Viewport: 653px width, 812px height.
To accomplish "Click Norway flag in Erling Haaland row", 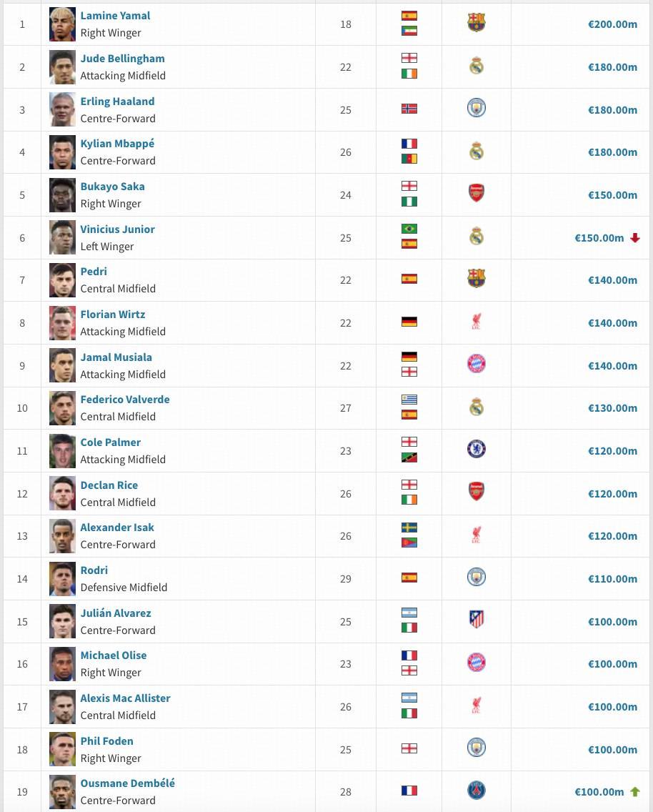I will [x=409, y=109].
